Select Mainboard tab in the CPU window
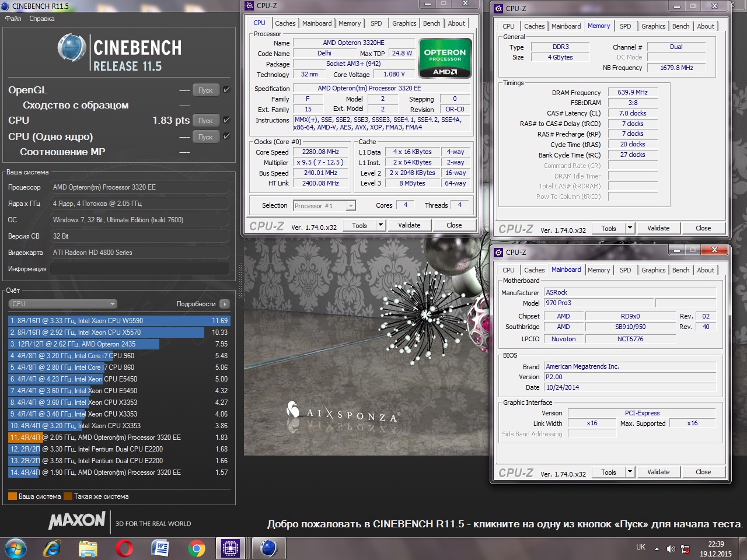The width and height of the screenshot is (747, 560). tap(317, 23)
